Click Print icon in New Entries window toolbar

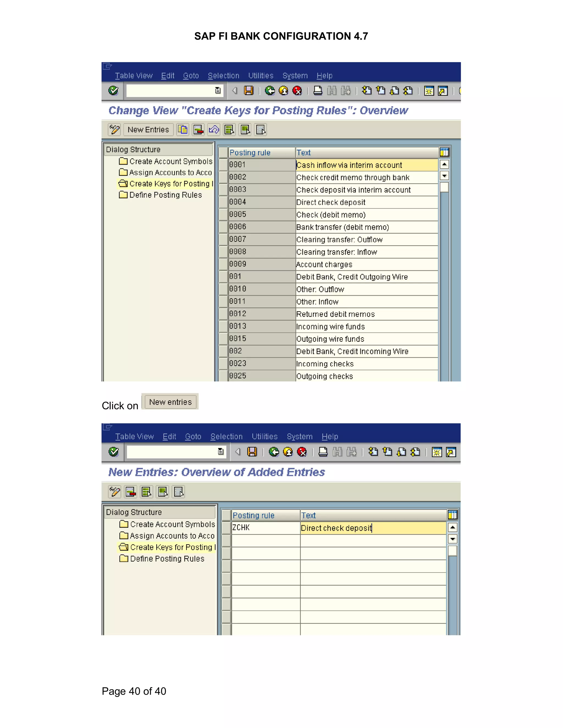(323, 452)
